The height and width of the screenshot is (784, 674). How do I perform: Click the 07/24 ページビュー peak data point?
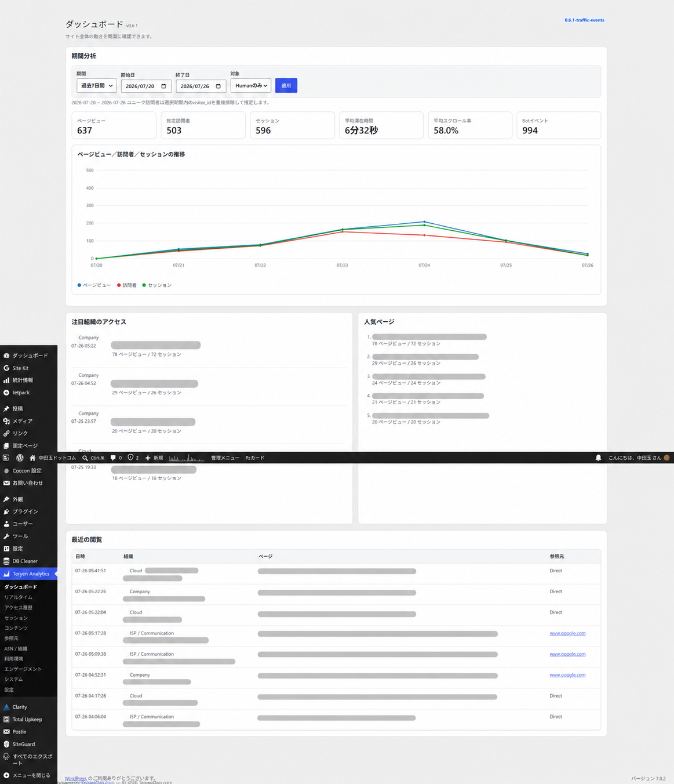pyautogui.click(x=424, y=222)
